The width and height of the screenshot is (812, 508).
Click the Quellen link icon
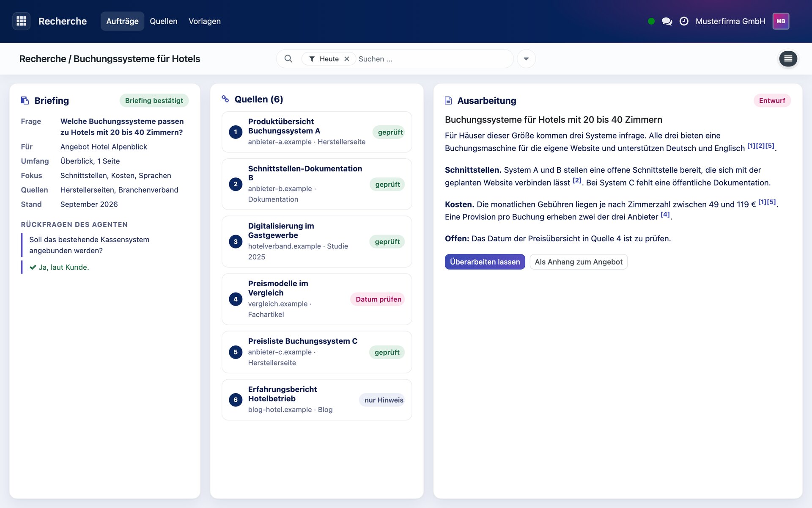tap(225, 99)
